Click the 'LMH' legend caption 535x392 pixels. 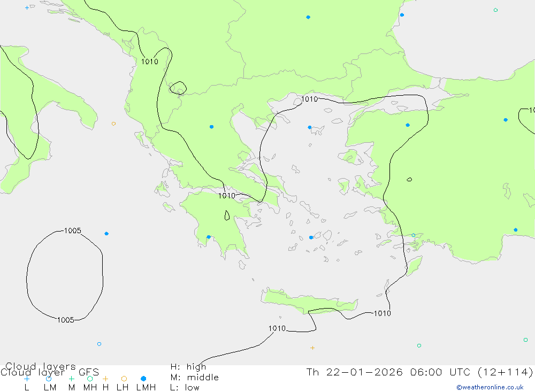pos(146,388)
